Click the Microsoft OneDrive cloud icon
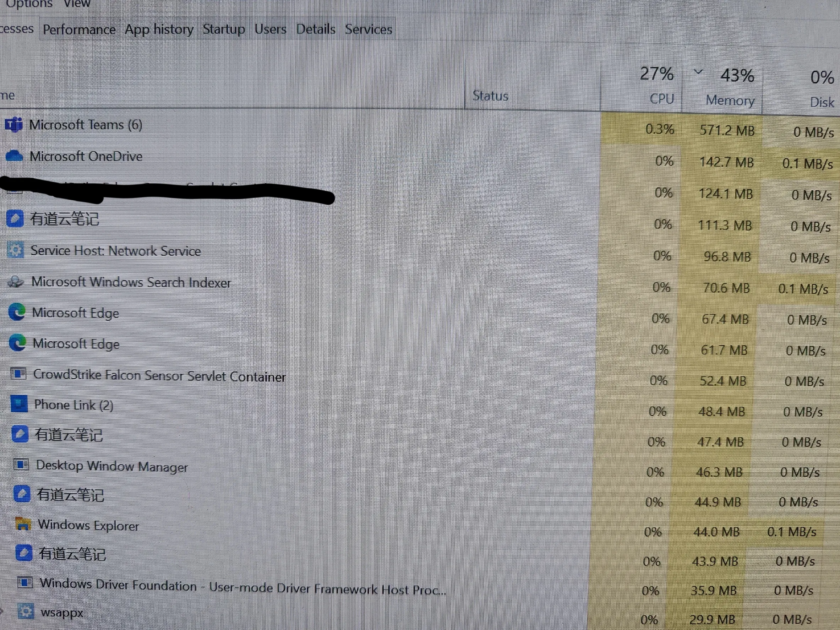The image size is (840, 630). [x=15, y=156]
